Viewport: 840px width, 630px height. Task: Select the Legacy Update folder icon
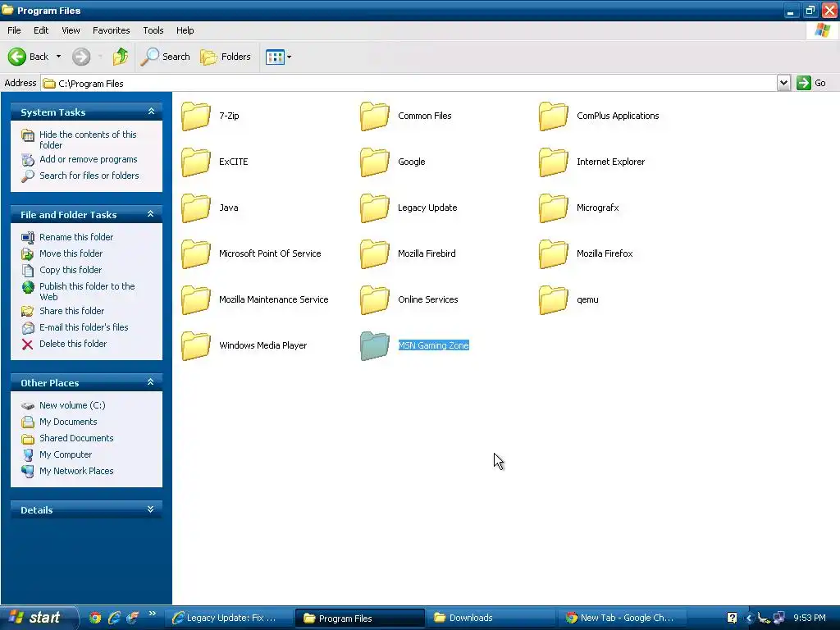374,208
